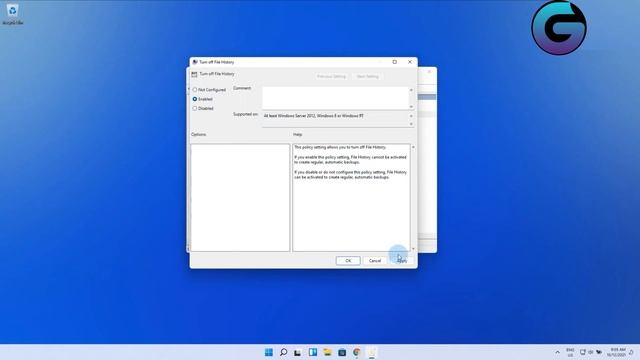Open volume tray icon
Image resolution: width=640 pixels, height=360 pixels.
[x=591, y=352]
